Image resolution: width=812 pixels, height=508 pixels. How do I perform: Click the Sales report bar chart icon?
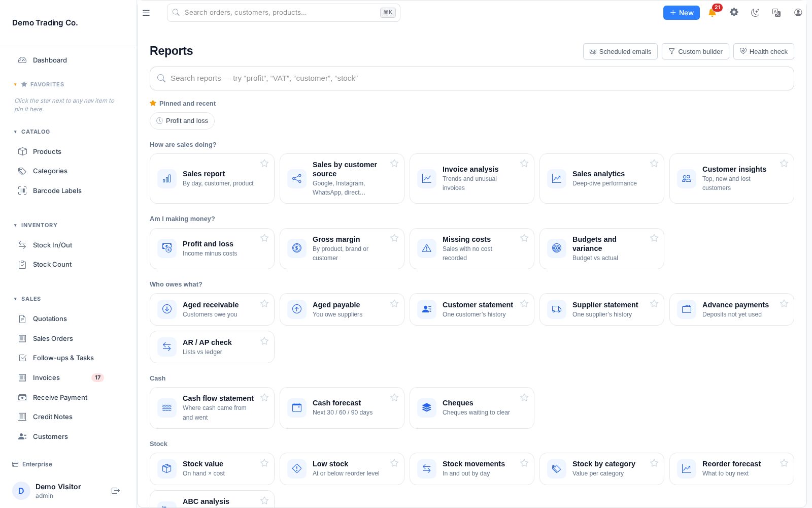pos(167,179)
